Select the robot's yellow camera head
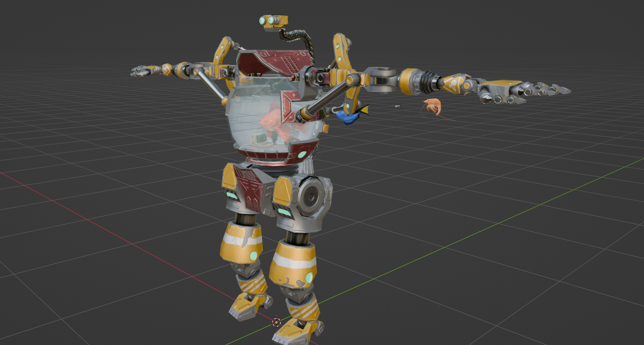The image size is (644, 345). click(x=274, y=23)
